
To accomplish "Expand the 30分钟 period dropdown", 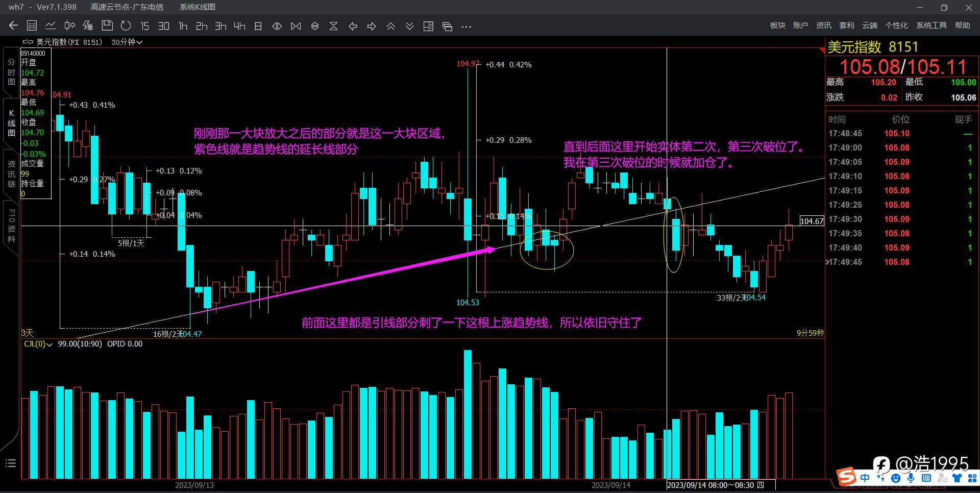I will pos(127,42).
